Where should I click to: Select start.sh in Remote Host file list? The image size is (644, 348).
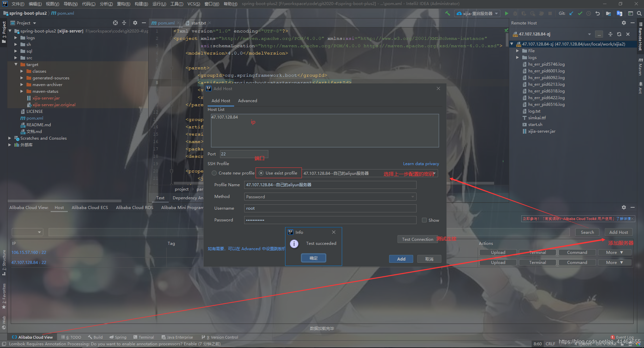point(535,124)
